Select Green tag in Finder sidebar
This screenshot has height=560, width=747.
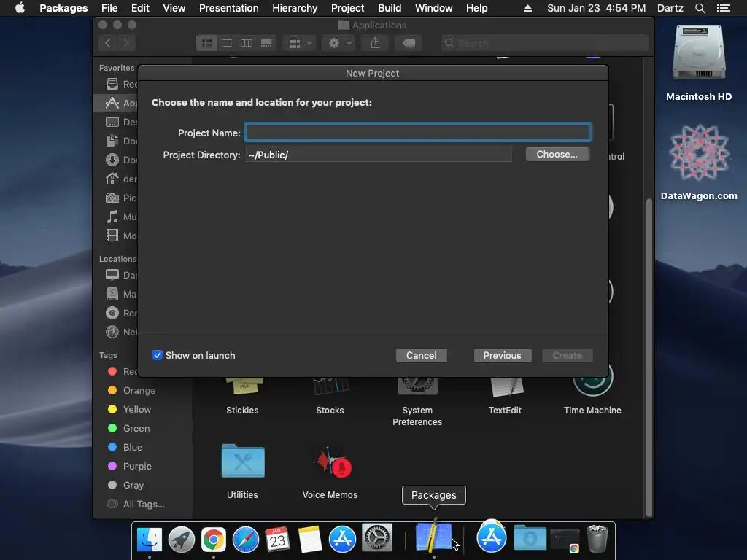tap(136, 429)
